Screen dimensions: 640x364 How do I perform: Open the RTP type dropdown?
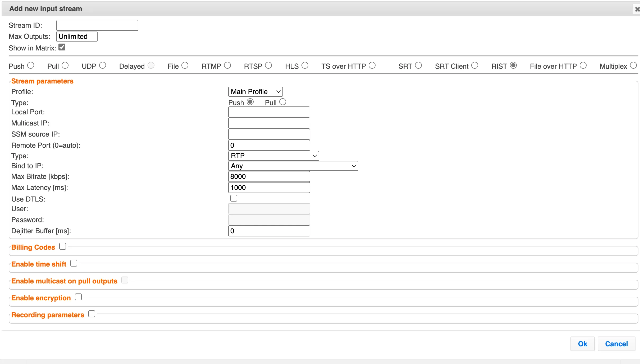pyautogui.click(x=273, y=156)
